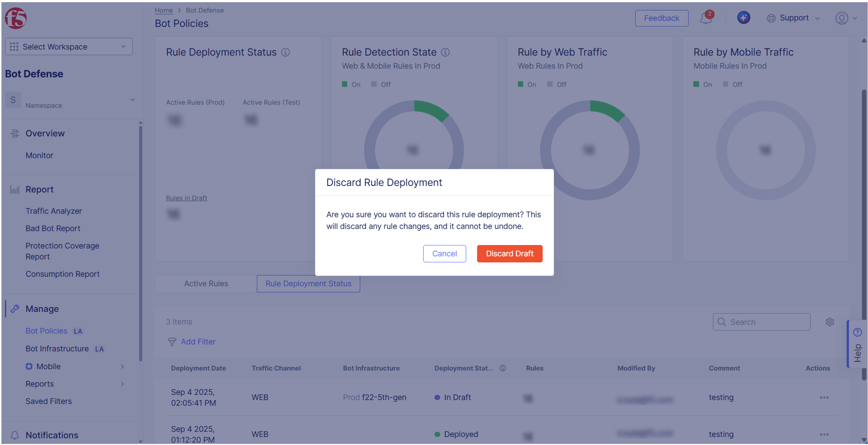Switch to the Active Rules tab
This screenshot has height=445, width=868.
coord(206,283)
